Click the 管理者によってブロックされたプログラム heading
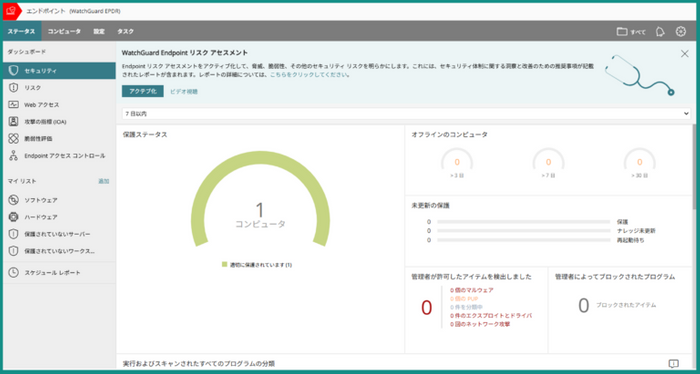Viewport: 700px width, 374px height. 615,277
